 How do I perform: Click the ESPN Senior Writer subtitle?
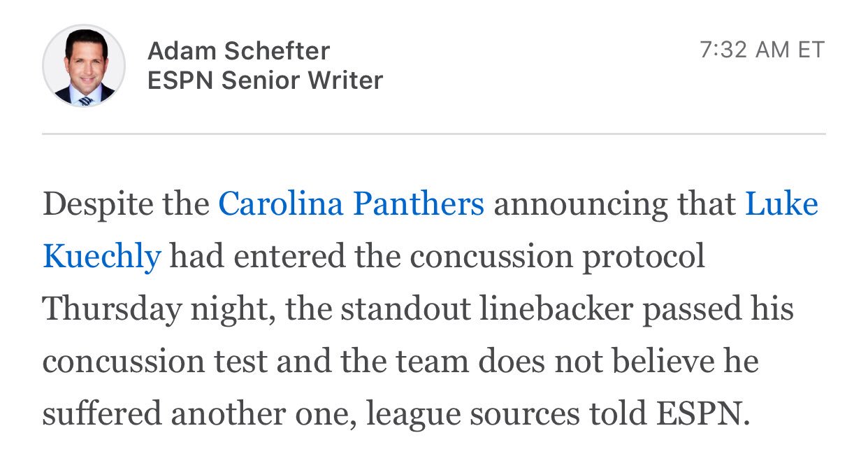point(265,80)
